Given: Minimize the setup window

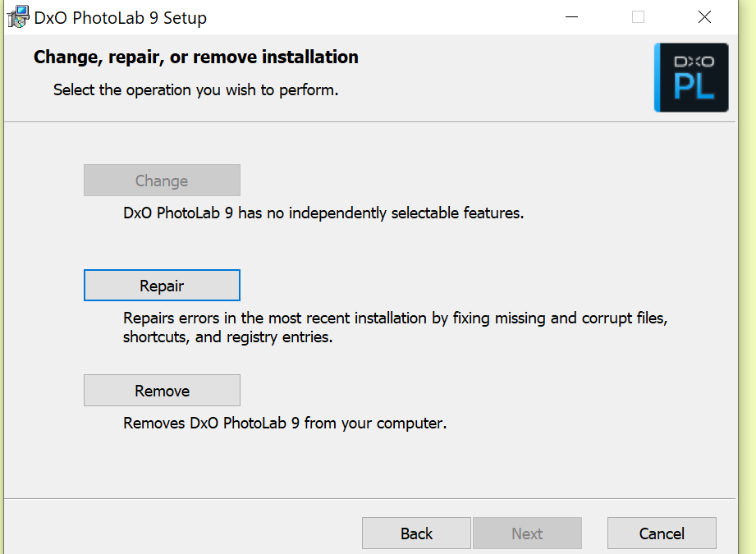Looking at the screenshot, I should pyautogui.click(x=572, y=17).
